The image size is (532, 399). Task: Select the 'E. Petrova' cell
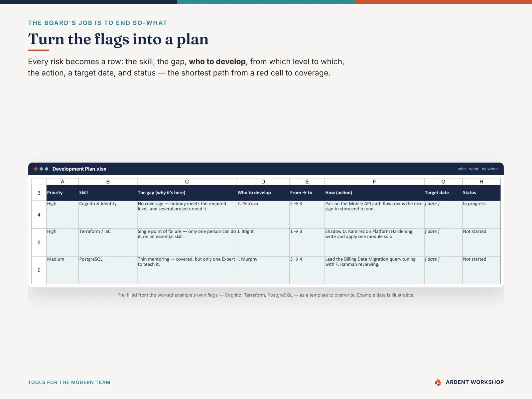tap(263, 215)
